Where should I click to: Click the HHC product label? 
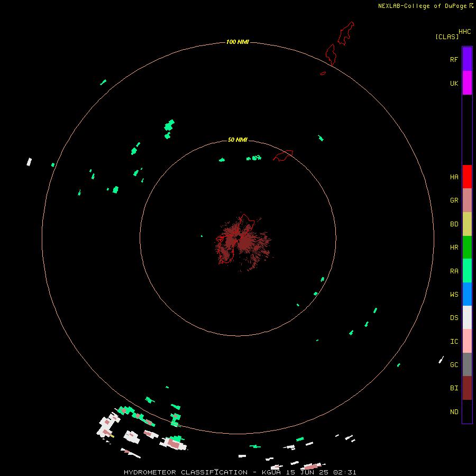(464, 32)
